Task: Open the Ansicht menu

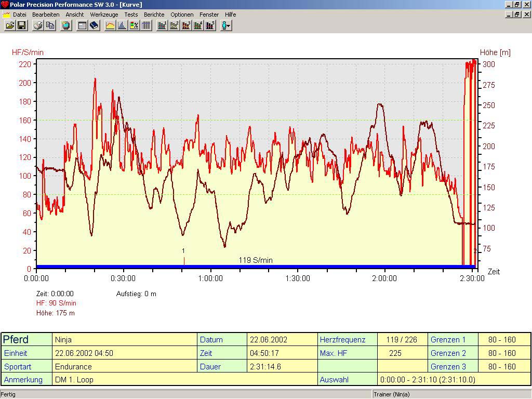Action: tap(75, 15)
